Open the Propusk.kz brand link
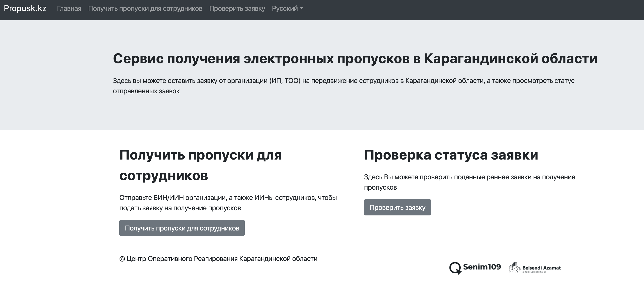The height and width of the screenshot is (298, 644). [25, 8]
